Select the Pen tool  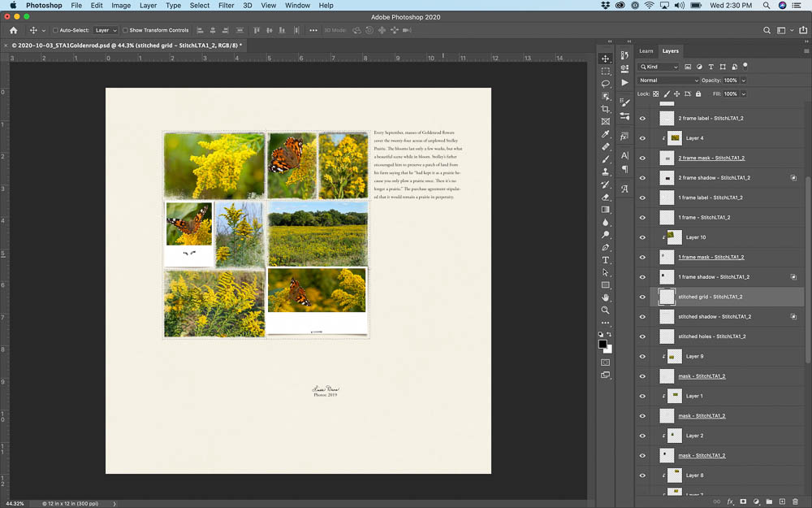[x=605, y=247]
